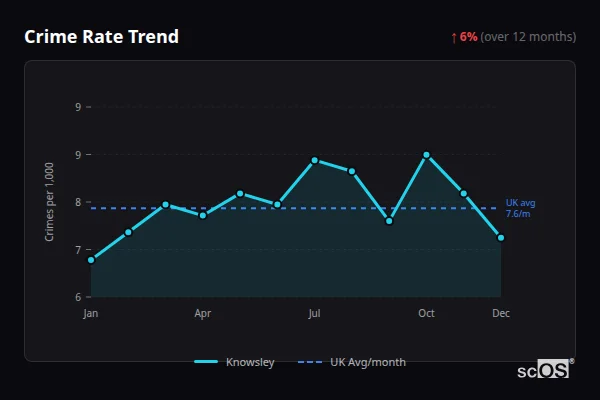
Task: Click the 'Apr' x-axis label
Action: click(x=203, y=313)
